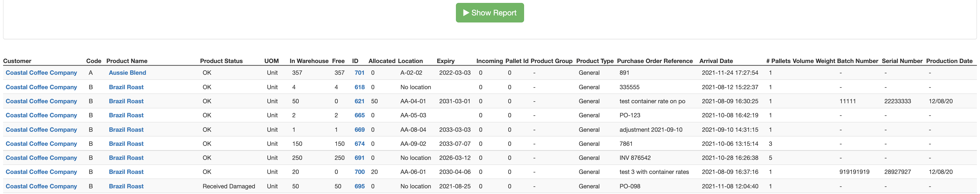Click the play icon on Show Report
Screen dimensions: 980x194
[466, 12]
